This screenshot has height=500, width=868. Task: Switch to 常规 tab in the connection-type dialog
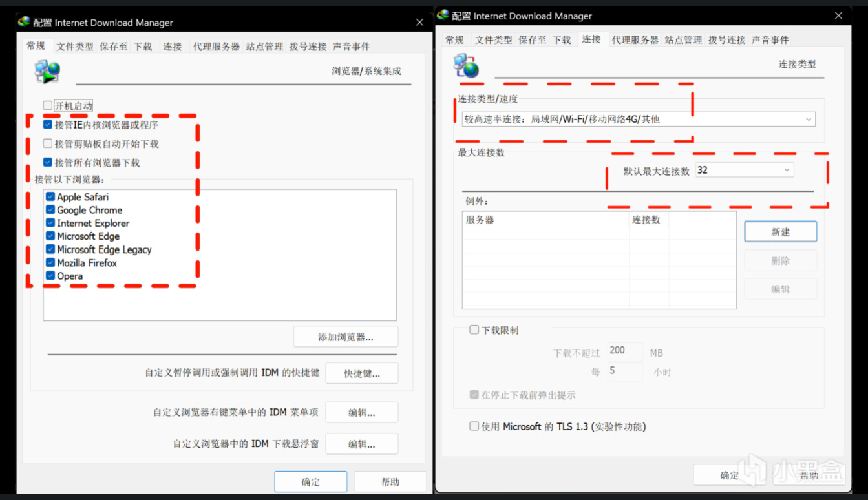tap(455, 40)
